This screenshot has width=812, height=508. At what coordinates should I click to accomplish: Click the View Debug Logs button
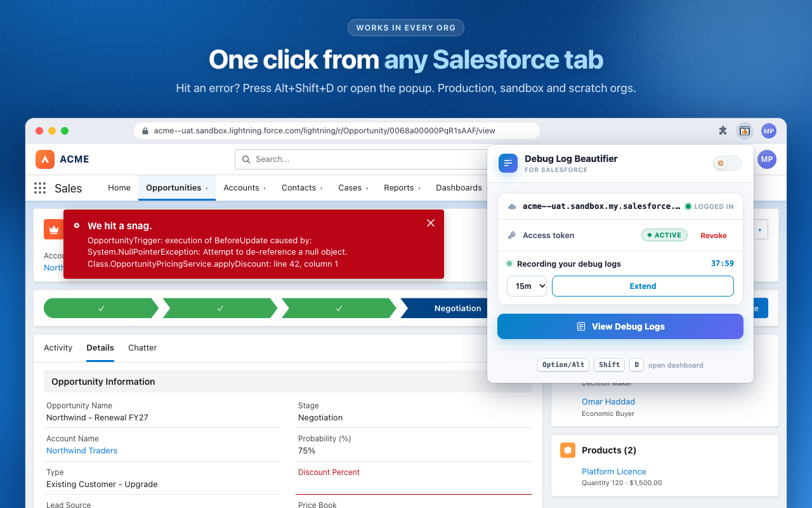click(x=620, y=326)
